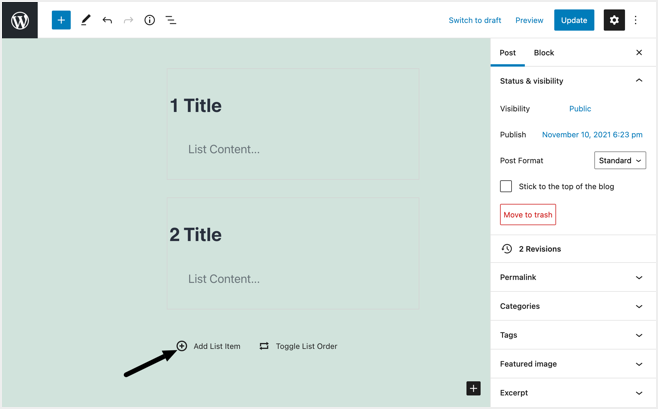Image resolution: width=658 pixels, height=409 pixels.
Task: Select the pencil Tools icon
Action: (85, 20)
